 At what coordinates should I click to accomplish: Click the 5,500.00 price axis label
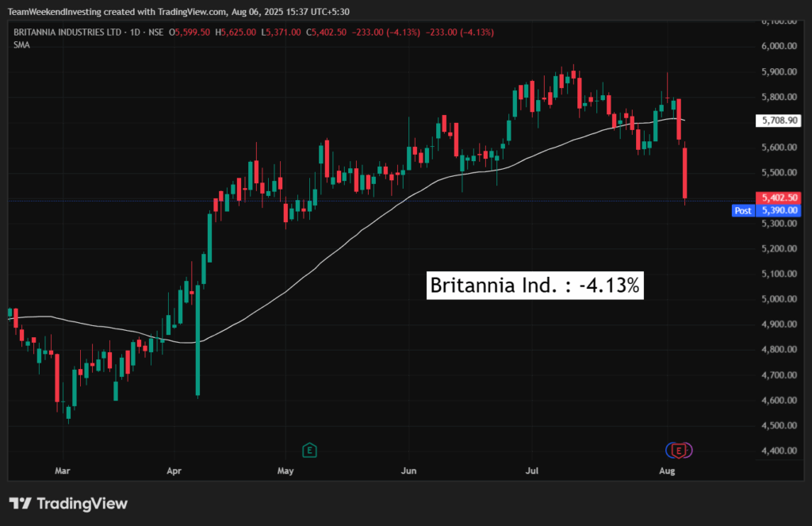point(779,173)
